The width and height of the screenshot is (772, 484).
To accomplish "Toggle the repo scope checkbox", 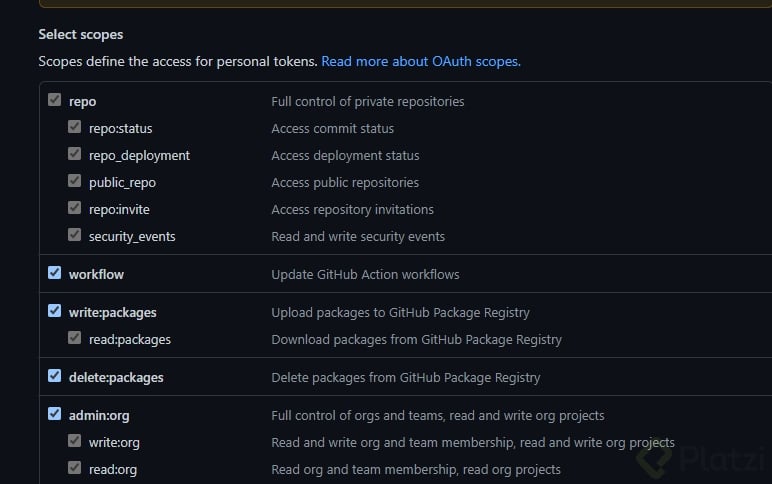I will [54, 101].
